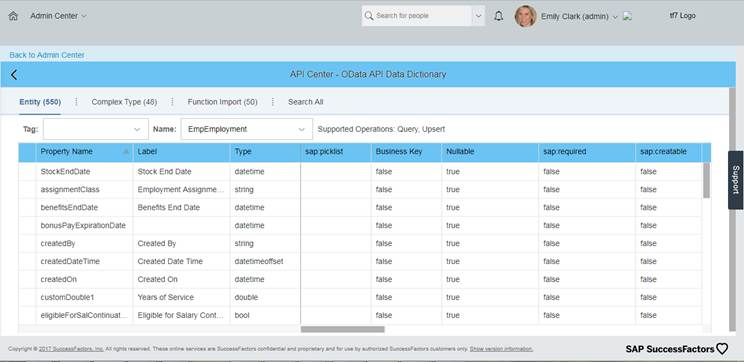Open the Support side tab

(x=735, y=180)
